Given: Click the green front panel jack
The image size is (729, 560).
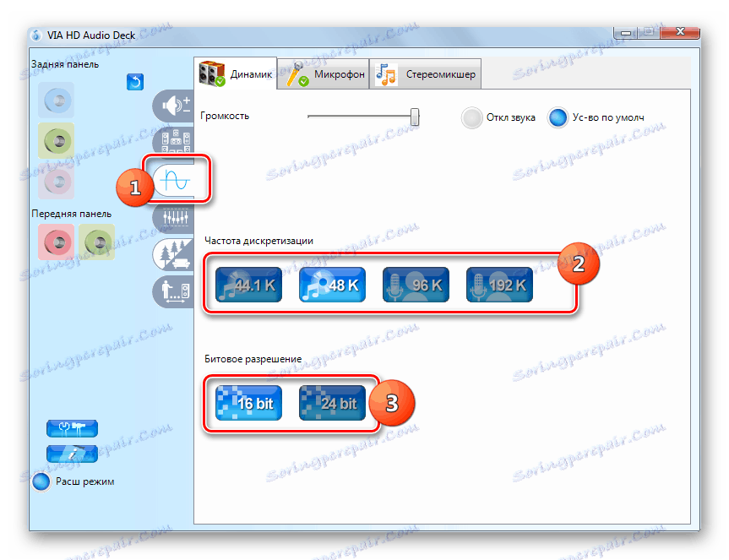Looking at the screenshot, I should (x=96, y=242).
